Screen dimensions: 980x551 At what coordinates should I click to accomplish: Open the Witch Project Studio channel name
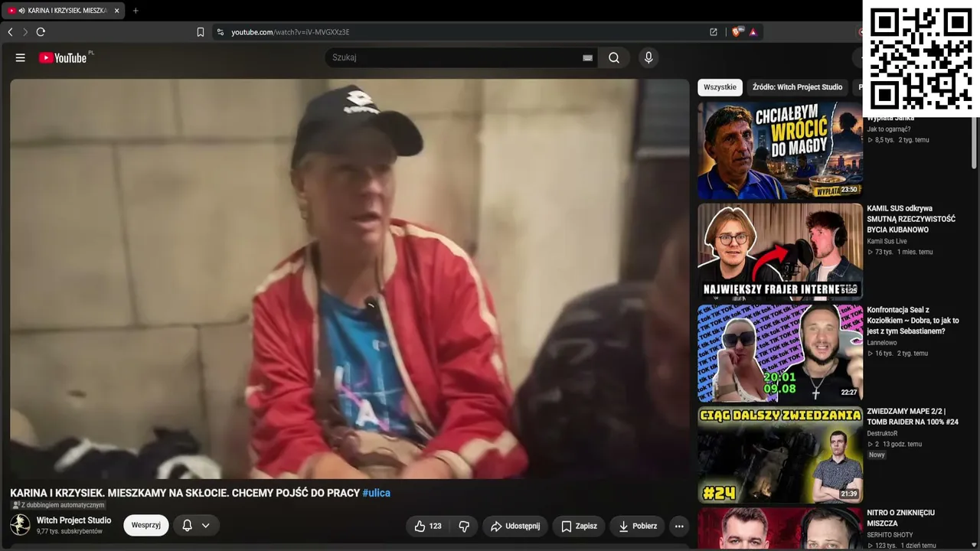(74, 520)
